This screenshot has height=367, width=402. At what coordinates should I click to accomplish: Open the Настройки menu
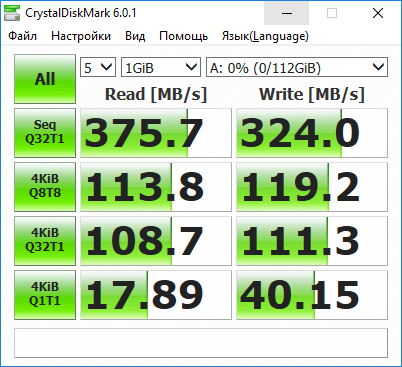coord(81,36)
